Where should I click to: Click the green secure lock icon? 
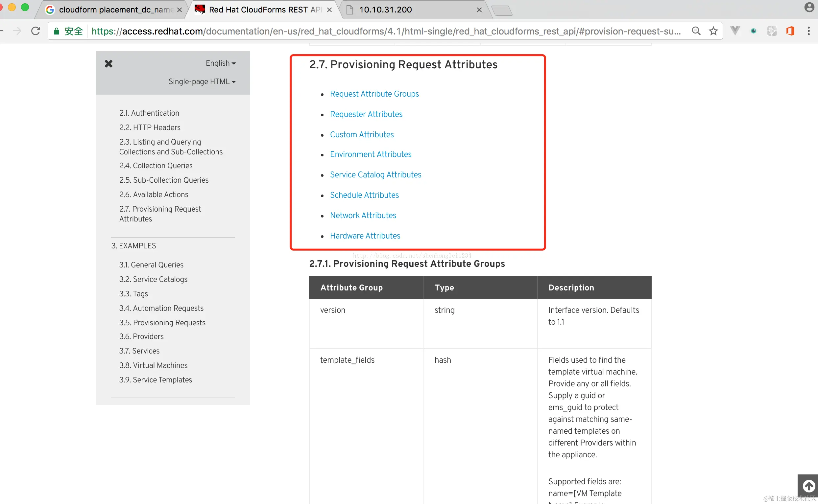click(x=57, y=31)
